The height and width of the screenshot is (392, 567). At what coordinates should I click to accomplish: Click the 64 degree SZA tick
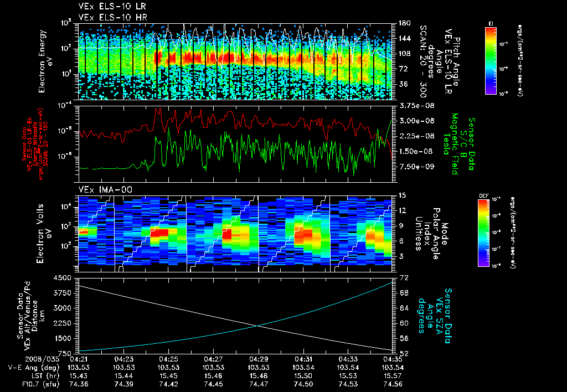[x=404, y=308]
